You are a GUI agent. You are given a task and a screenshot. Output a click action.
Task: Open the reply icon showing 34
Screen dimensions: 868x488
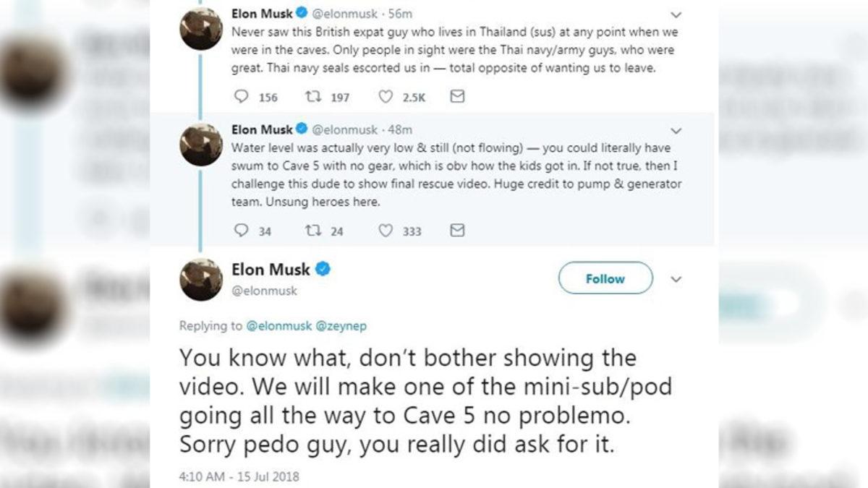click(240, 231)
